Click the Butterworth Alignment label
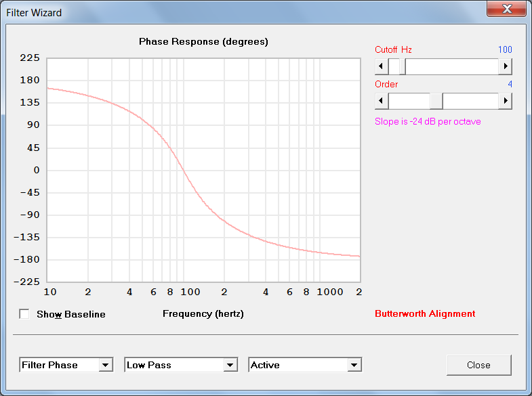This screenshot has width=532, height=396. coord(425,313)
